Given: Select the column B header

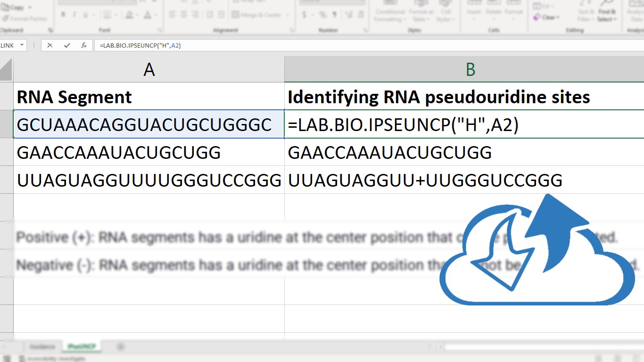Looking at the screenshot, I should click(x=470, y=70).
